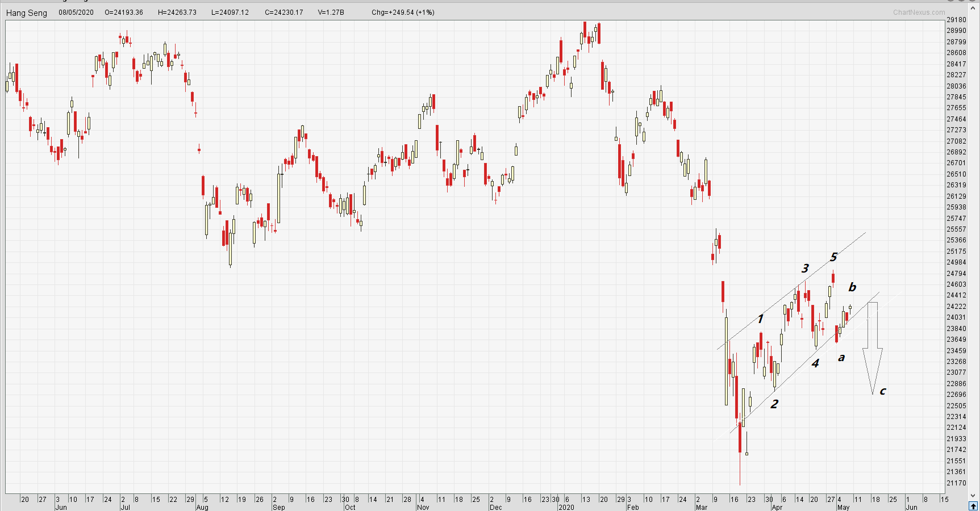Select the wave label 2 annotation
The height and width of the screenshot is (511, 980).
pyautogui.click(x=774, y=404)
